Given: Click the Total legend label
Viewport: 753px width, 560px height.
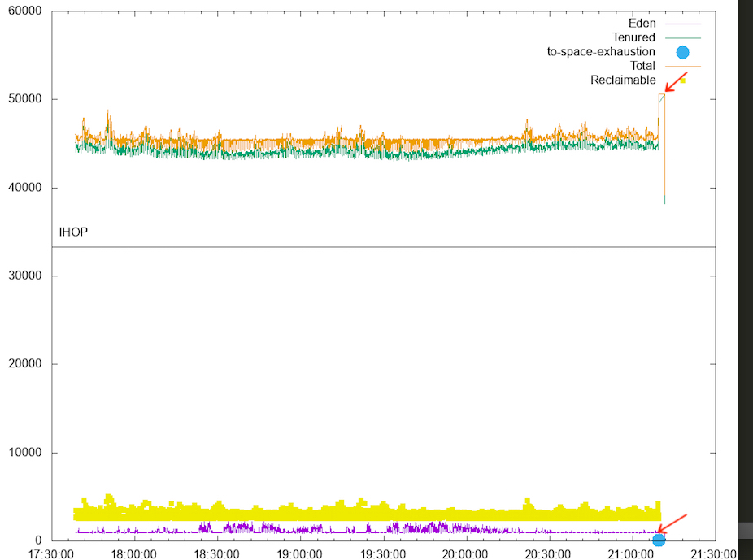Looking at the screenshot, I should click(642, 66).
